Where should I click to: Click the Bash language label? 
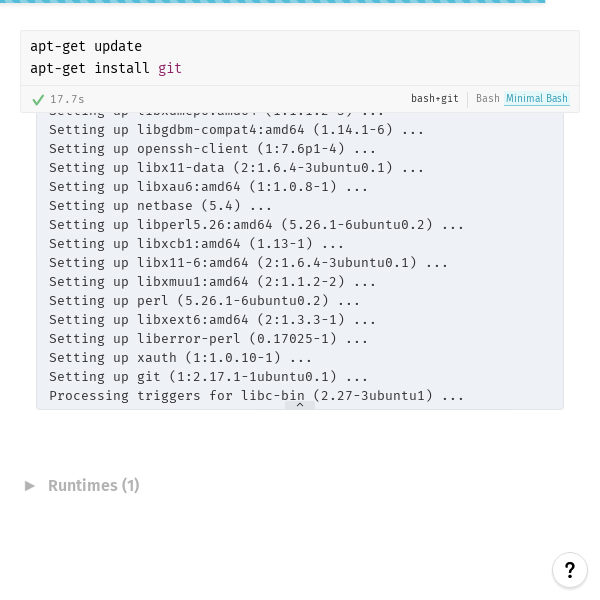pos(487,99)
